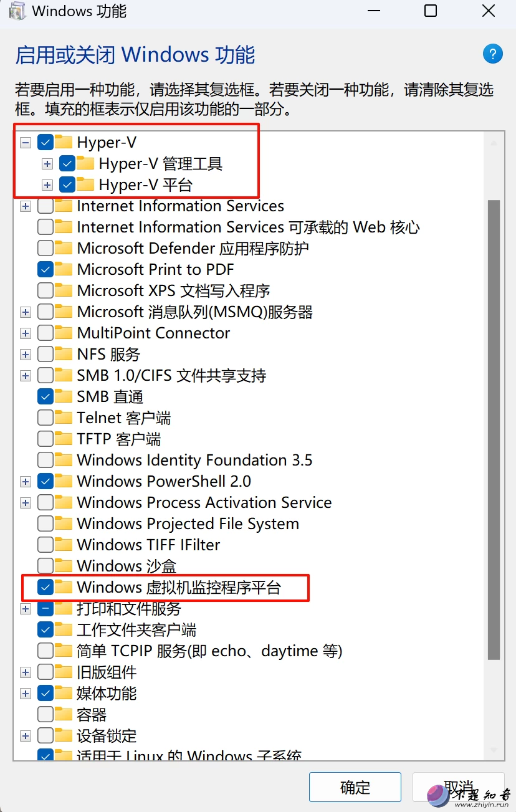The image size is (516, 812).
Task: Expand the 媒体功能 node
Action: tap(26, 694)
